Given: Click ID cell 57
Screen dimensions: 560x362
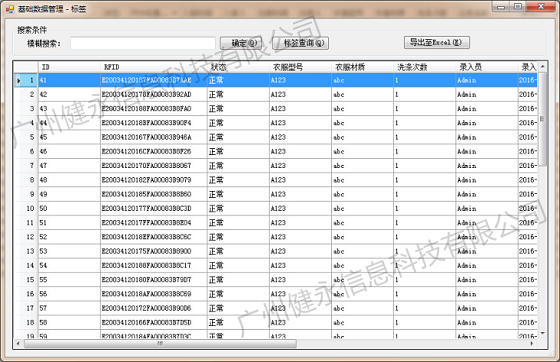Looking at the screenshot, I should [69, 308].
